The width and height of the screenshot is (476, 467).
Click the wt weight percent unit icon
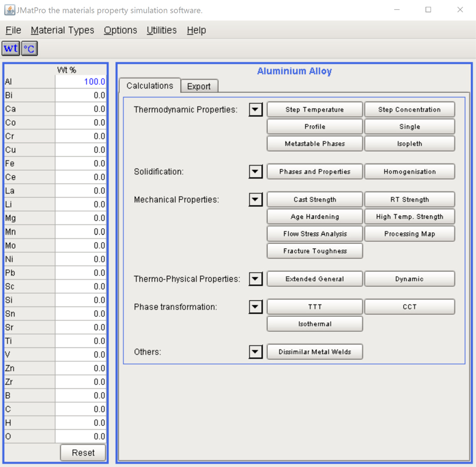[10, 49]
